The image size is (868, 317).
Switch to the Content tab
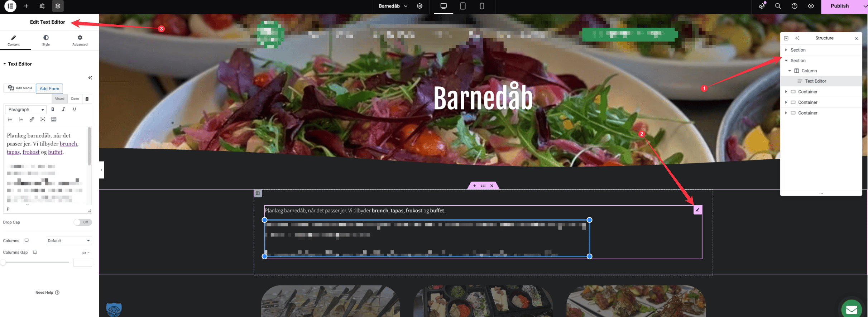pyautogui.click(x=14, y=41)
